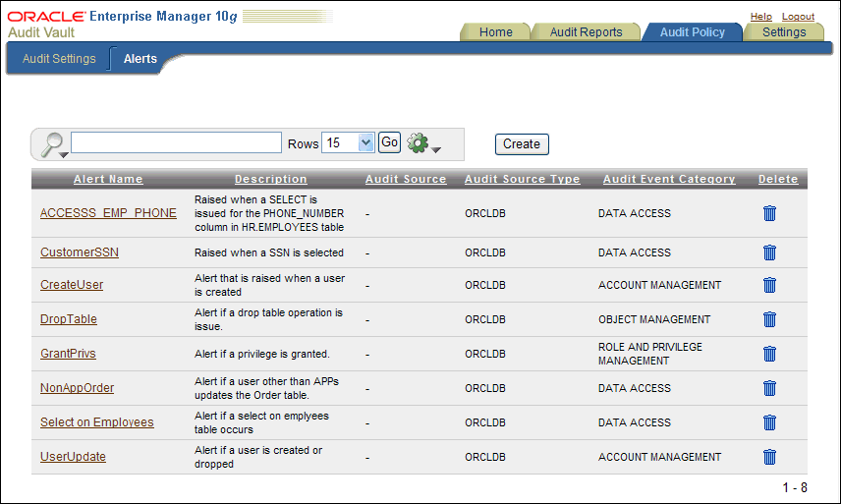This screenshot has width=841, height=504.
Task: Remove CreateUser alert using trash icon
Action: pos(769,285)
